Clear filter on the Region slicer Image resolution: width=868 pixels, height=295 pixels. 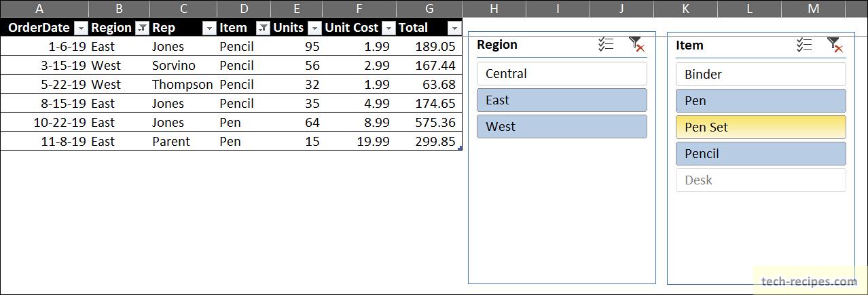pos(636,45)
